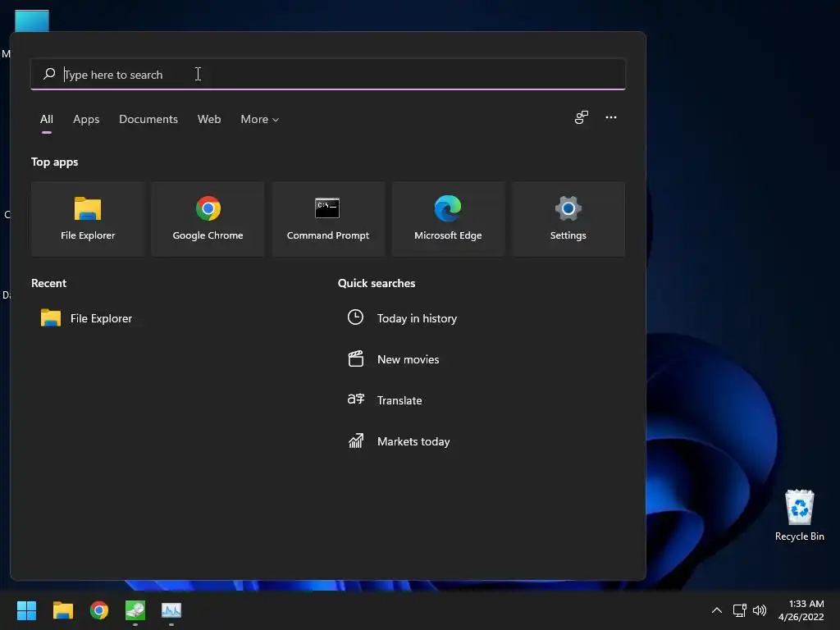Open Google Chrome on the taskbar
840x630 pixels.
click(x=99, y=610)
